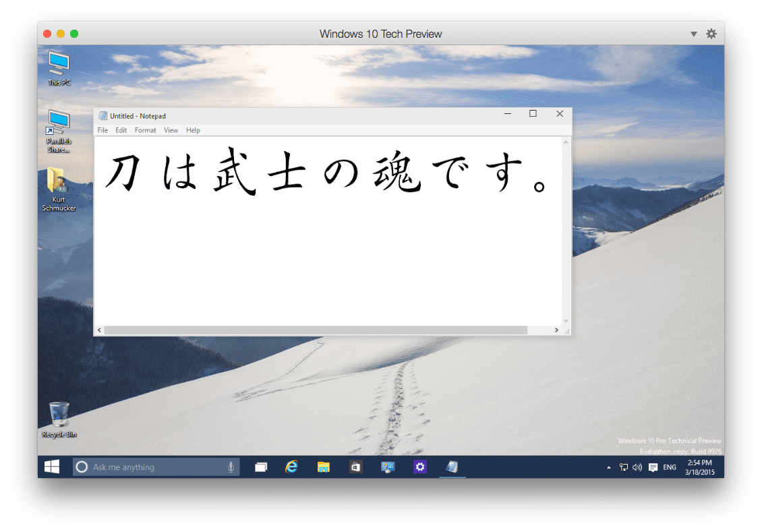Open the Parallels gear settings icon
The width and height of the screenshot is (762, 532).
[711, 34]
